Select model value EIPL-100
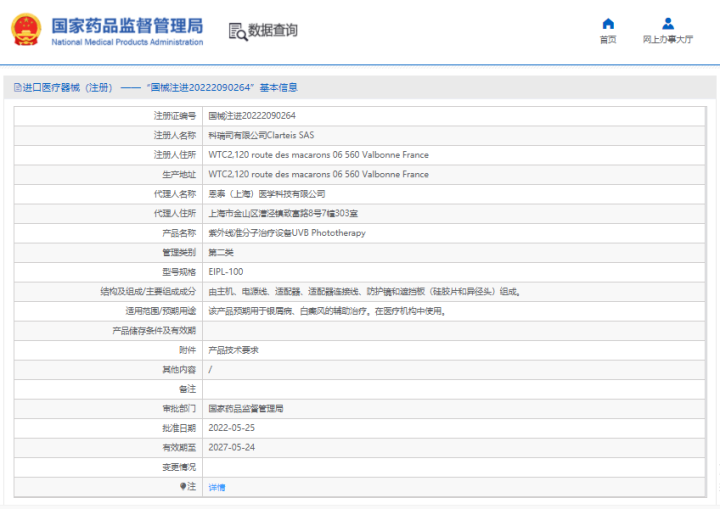Screen dimensions: 720x509 226,271
